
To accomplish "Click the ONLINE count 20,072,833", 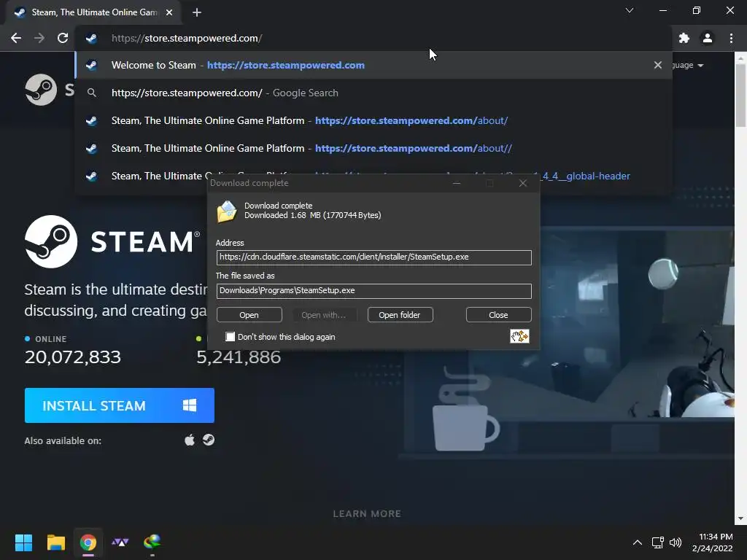I will [73, 357].
